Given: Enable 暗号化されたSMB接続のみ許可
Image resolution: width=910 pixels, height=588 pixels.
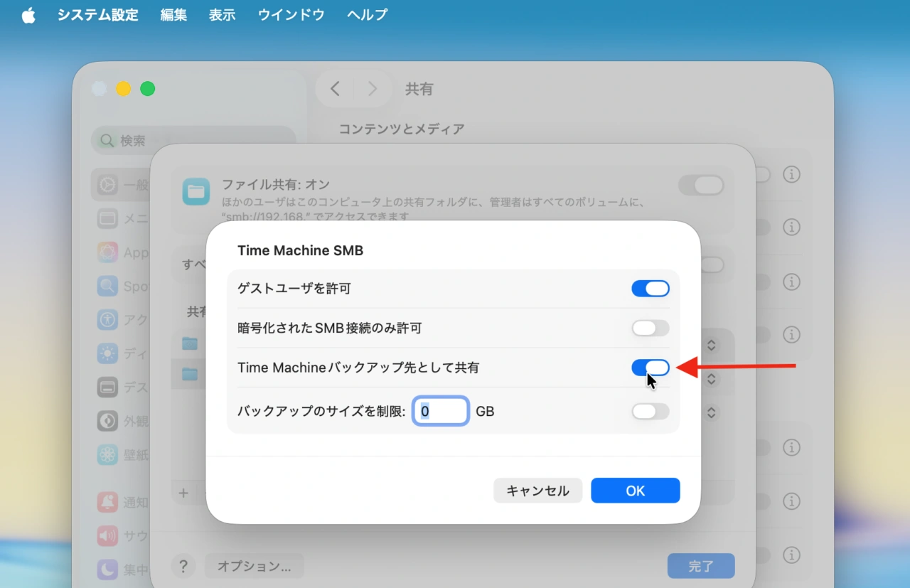Looking at the screenshot, I should point(651,328).
